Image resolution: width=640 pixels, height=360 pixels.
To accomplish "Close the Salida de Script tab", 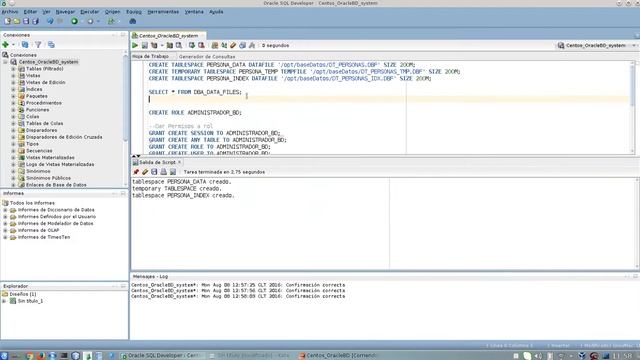I will pos(179,162).
